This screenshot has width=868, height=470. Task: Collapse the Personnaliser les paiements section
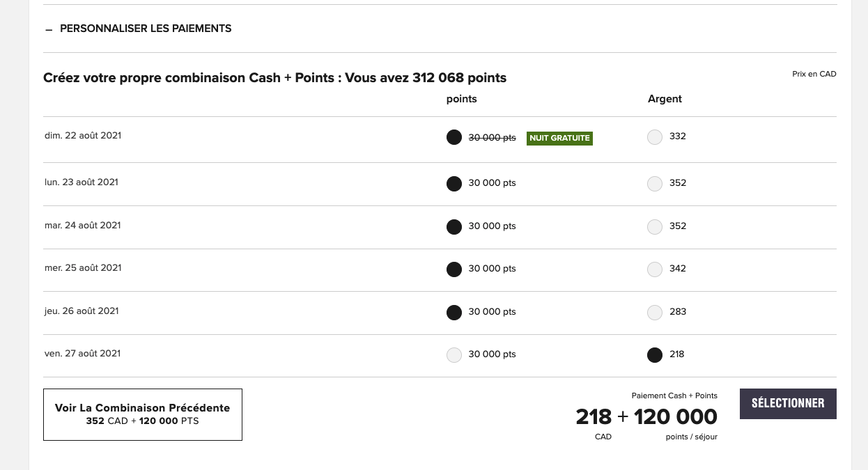pyautogui.click(x=49, y=29)
